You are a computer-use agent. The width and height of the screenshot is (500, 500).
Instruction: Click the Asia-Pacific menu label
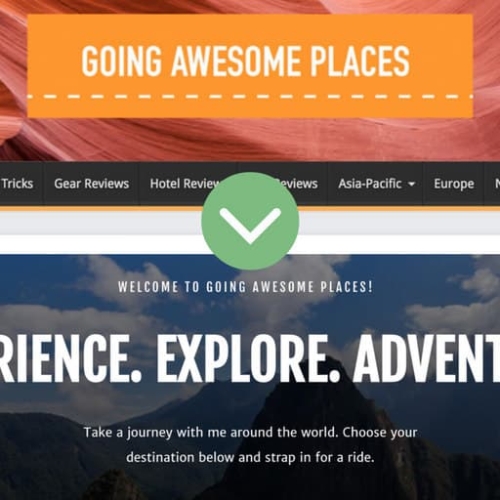tap(370, 184)
